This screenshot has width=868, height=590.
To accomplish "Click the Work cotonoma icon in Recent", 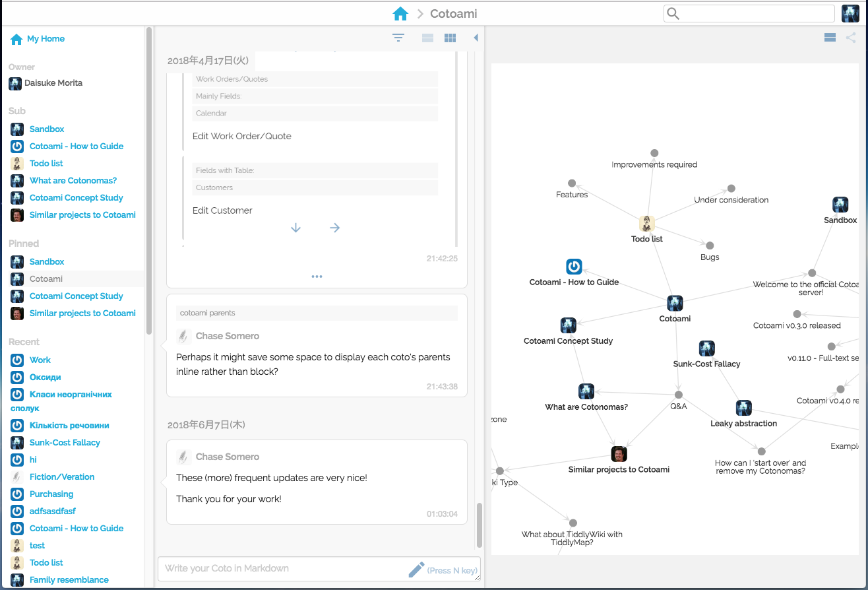I will point(17,360).
